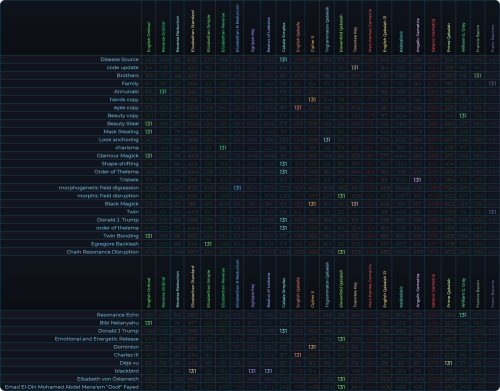
Task: Click highlighted 131 in Elisabeth von Österreich row
Action: [x=341, y=379]
